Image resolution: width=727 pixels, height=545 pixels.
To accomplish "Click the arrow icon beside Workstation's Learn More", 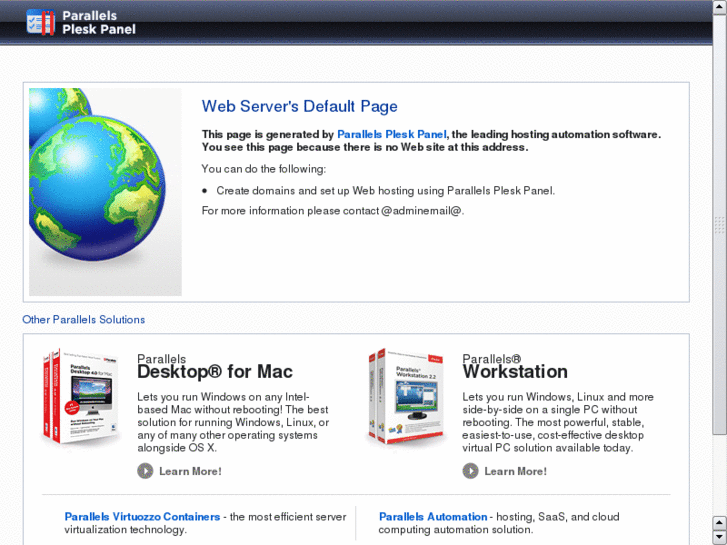I will pyautogui.click(x=470, y=471).
